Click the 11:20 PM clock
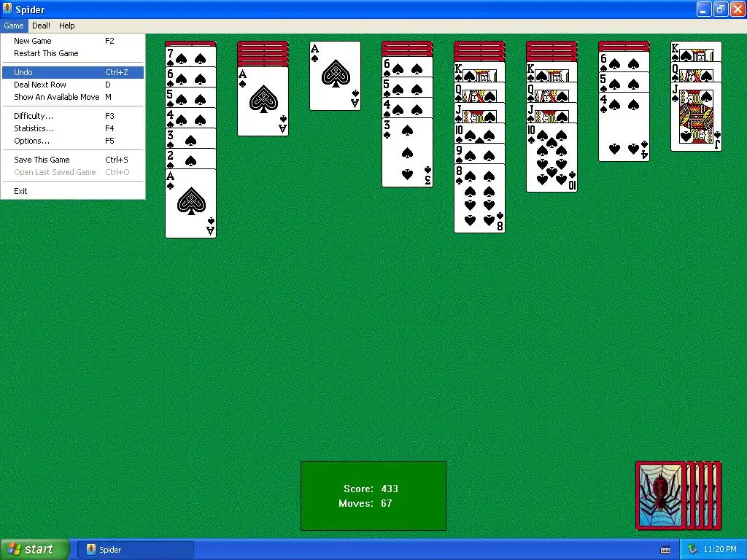This screenshot has height=560, width=747. 719,550
